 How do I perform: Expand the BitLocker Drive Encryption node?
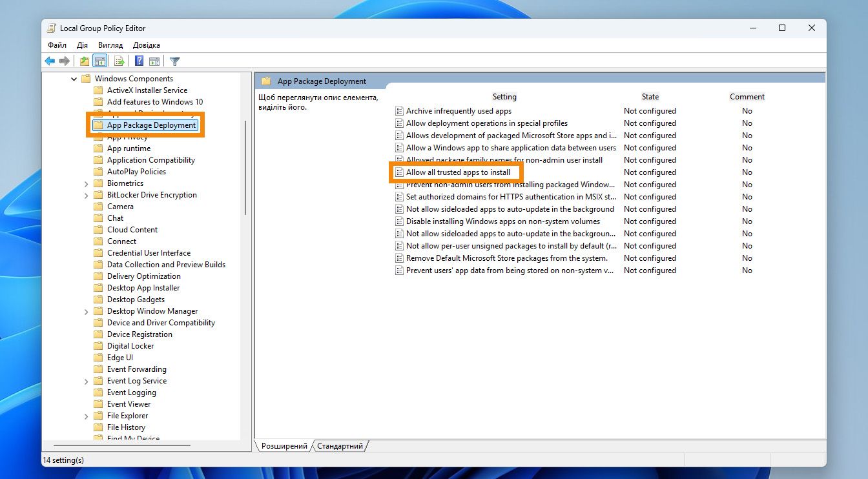[x=87, y=195]
